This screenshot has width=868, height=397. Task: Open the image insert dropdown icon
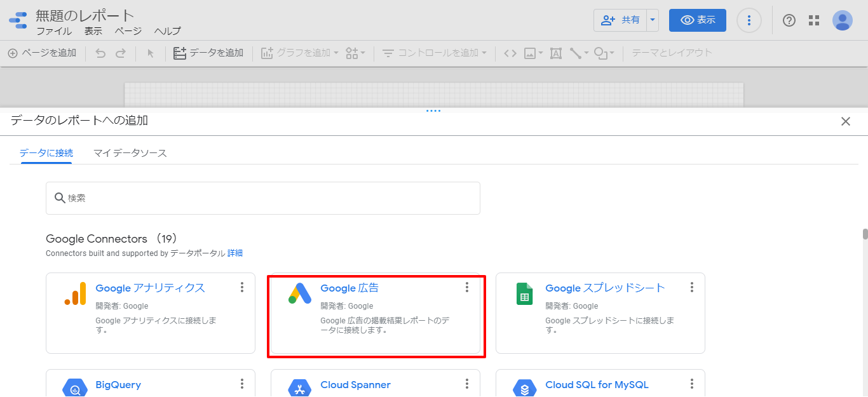(534, 53)
